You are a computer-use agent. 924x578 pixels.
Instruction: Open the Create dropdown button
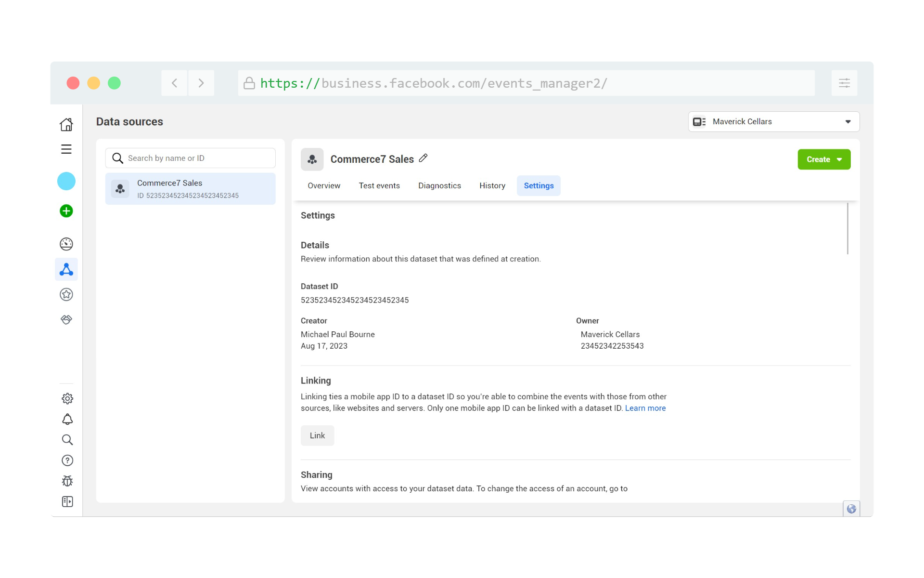coord(824,159)
